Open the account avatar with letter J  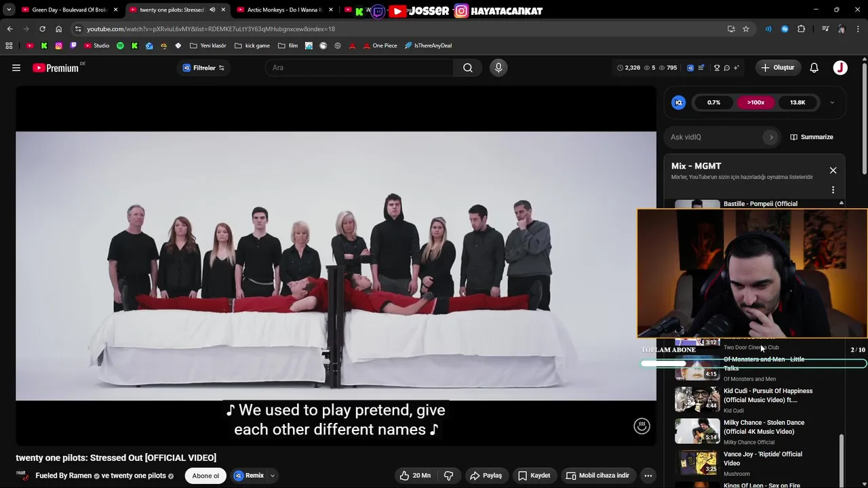point(840,68)
